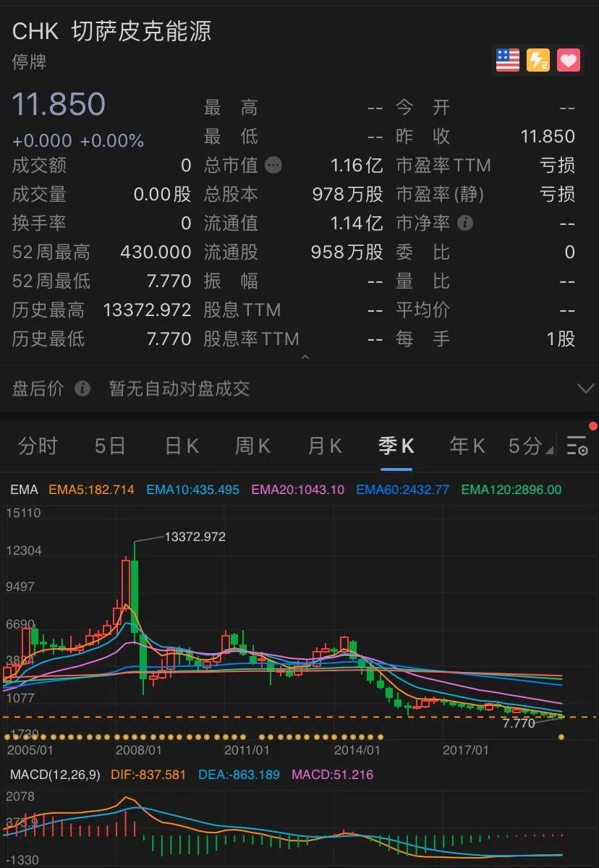Expand after-hours details with the down chevron
Image resolution: width=599 pixels, height=868 pixels.
[586, 388]
